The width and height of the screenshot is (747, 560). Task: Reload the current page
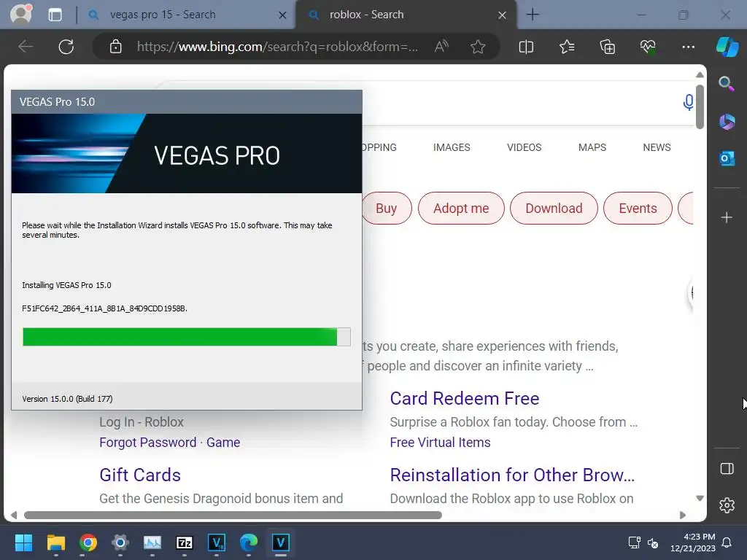[66, 47]
